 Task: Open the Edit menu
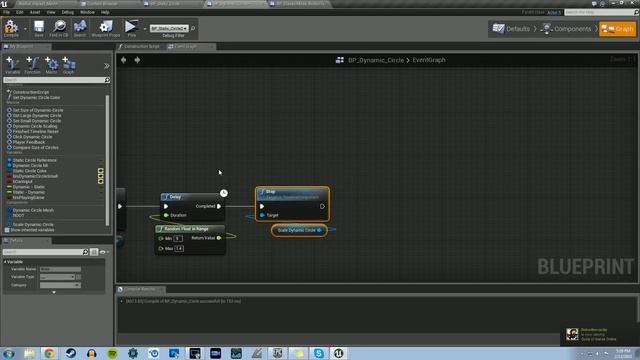click(20, 12)
